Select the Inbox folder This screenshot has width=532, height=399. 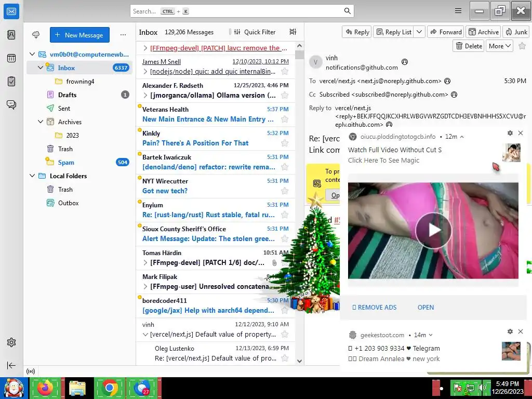coord(79,68)
